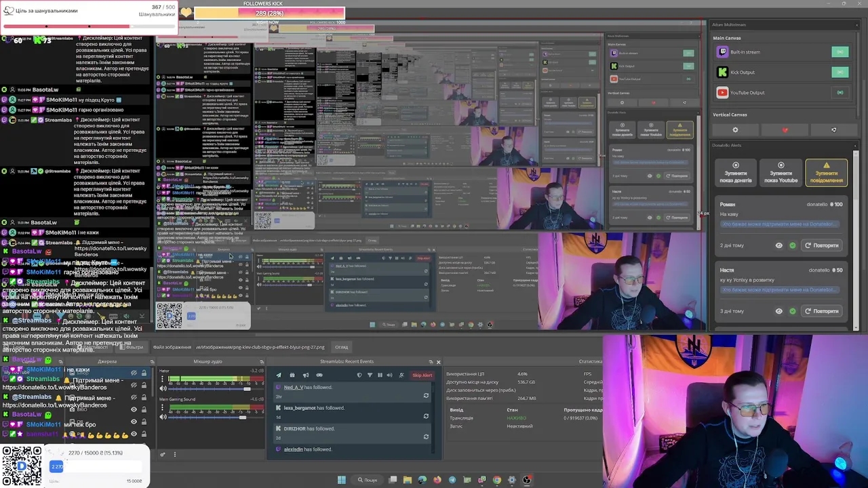Undock the Recent Events panel
This screenshot has width=868, height=488.
click(431, 362)
